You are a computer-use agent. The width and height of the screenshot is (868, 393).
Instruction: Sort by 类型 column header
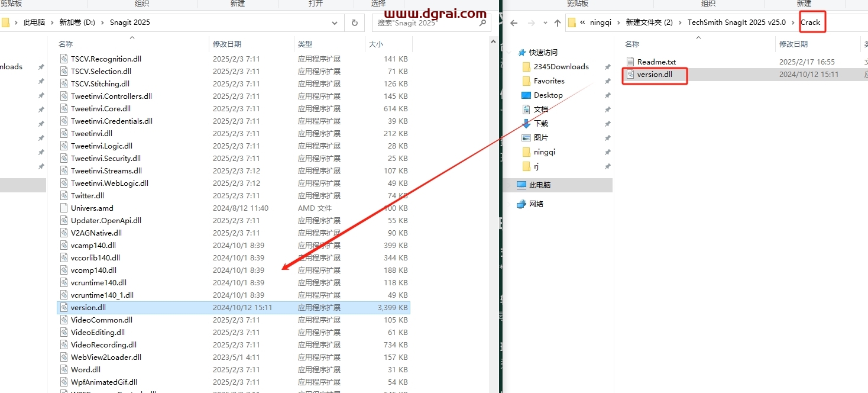[305, 44]
